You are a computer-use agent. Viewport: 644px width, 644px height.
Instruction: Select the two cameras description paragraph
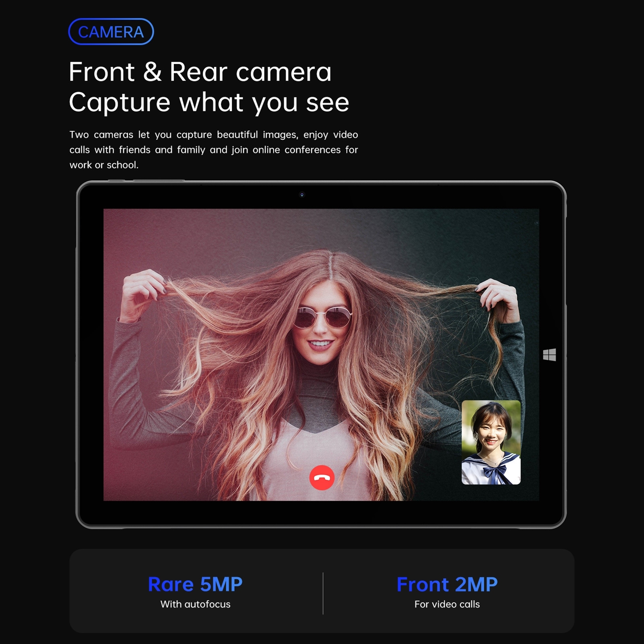click(213, 150)
